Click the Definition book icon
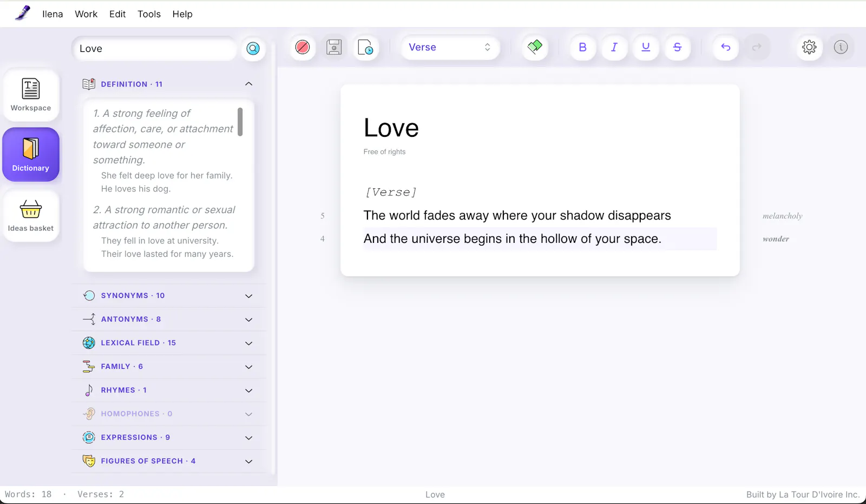Screen dimensions: 866x504 (x=89, y=84)
